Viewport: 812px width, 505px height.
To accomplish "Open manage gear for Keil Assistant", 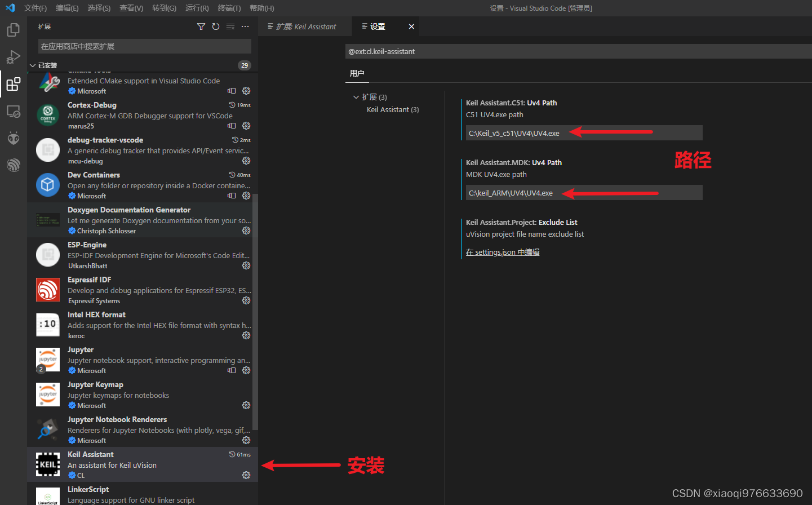I will coord(246,475).
